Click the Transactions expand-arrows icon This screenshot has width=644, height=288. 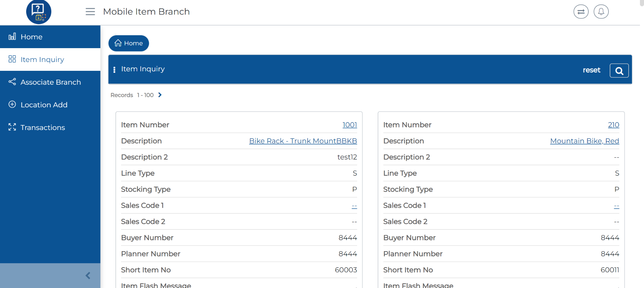[x=12, y=127]
